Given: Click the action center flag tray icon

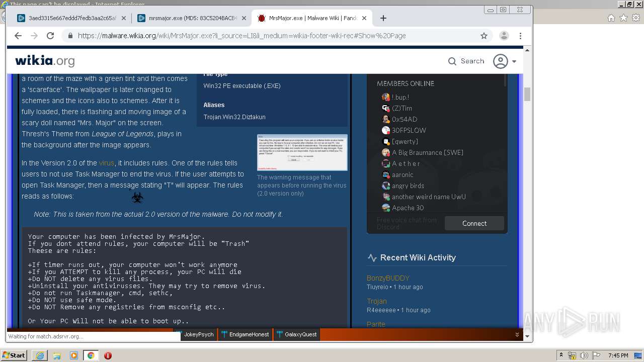Looking at the screenshot, I should pos(596,355).
